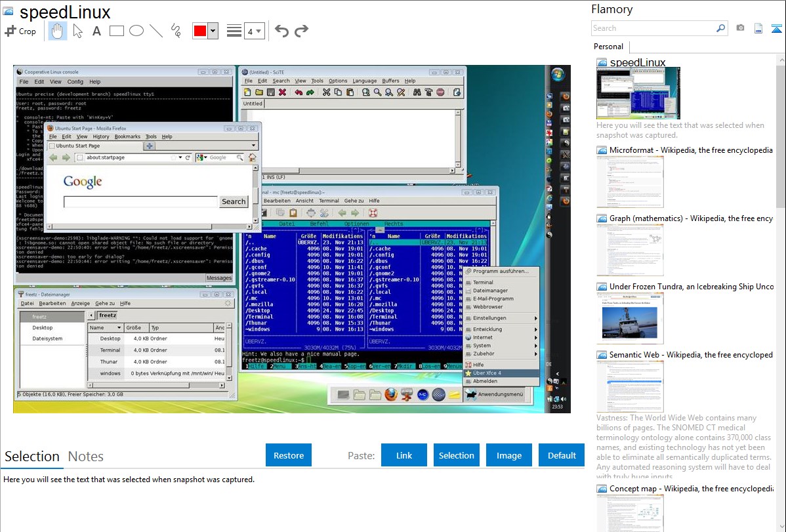The width and height of the screenshot is (786, 532).
Task: Open the Language menu in SciTE
Action: [x=364, y=81]
